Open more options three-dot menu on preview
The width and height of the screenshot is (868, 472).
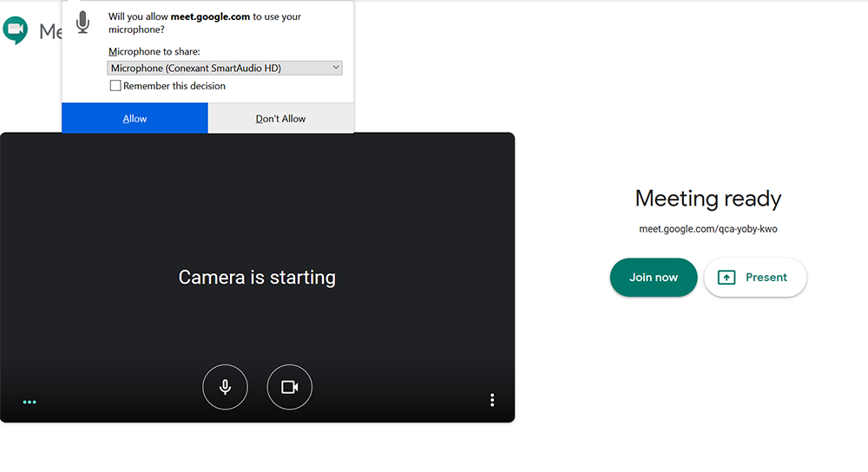point(492,400)
